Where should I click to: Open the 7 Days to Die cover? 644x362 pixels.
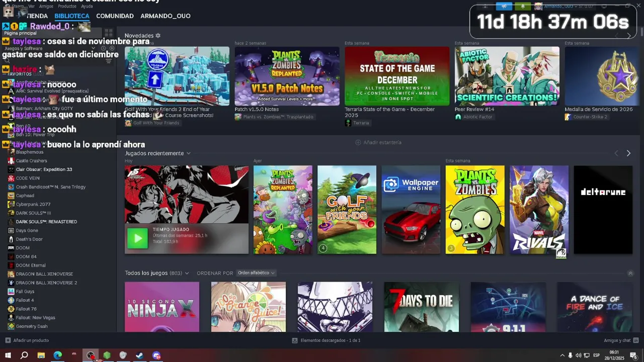point(421,307)
